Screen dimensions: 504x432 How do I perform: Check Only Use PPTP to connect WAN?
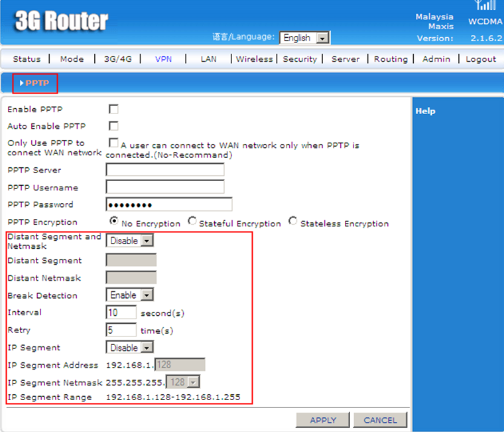[x=113, y=143]
